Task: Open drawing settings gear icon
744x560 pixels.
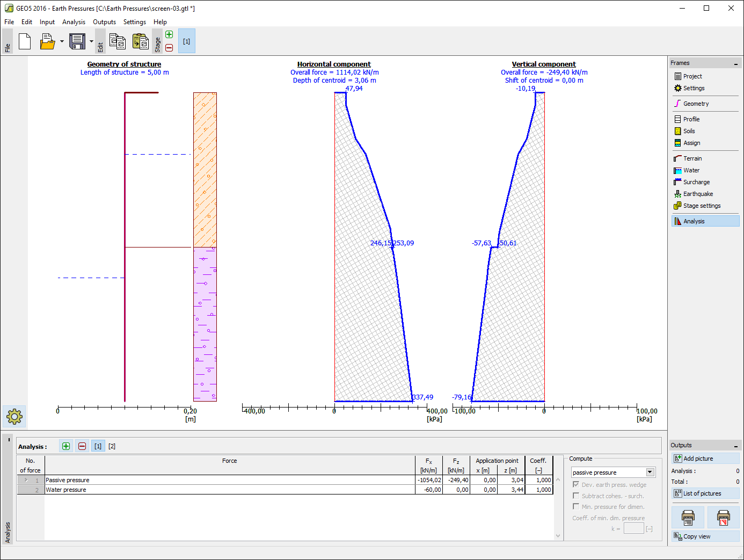Action: [14, 416]
